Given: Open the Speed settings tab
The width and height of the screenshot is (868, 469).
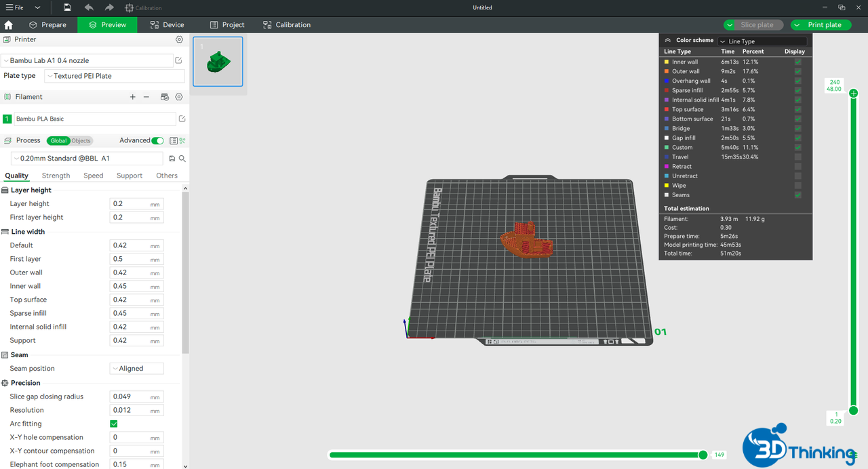Looking at the screenshot, I should pyautogui.click(x=94, y=176).
